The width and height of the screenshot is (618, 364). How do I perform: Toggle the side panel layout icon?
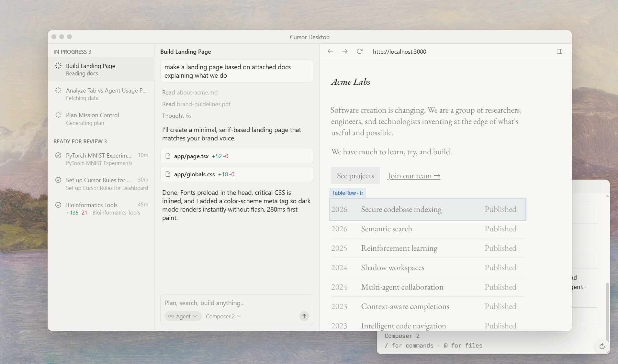pyautogui.click(x=559, y=51)
